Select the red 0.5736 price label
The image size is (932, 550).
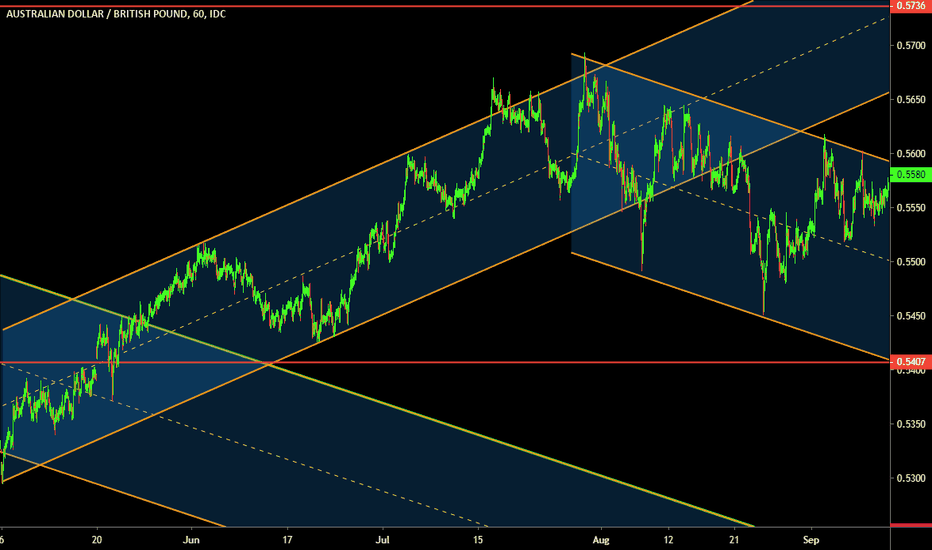pos(911,5)
